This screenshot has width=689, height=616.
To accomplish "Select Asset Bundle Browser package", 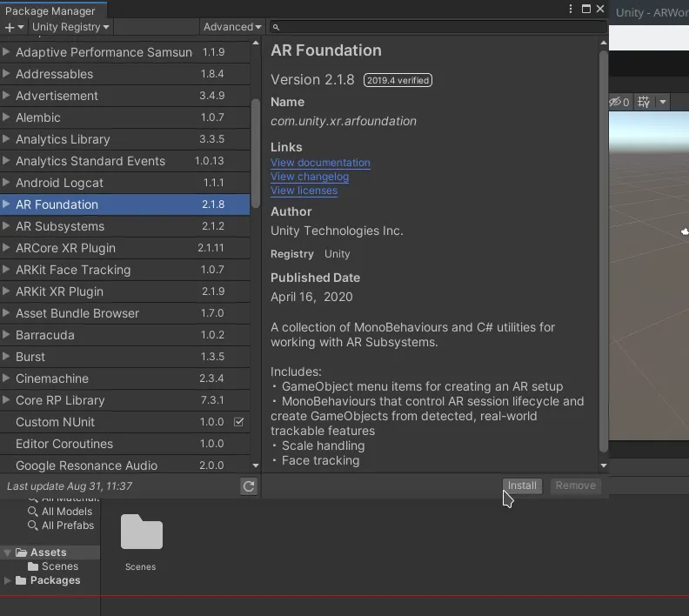I will [124, 313].
